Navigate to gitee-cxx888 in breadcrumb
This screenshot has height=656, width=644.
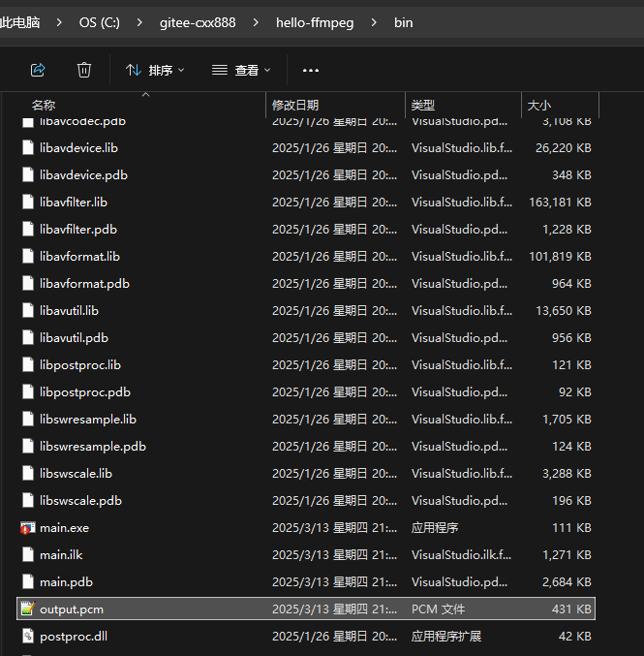(198, 22)
